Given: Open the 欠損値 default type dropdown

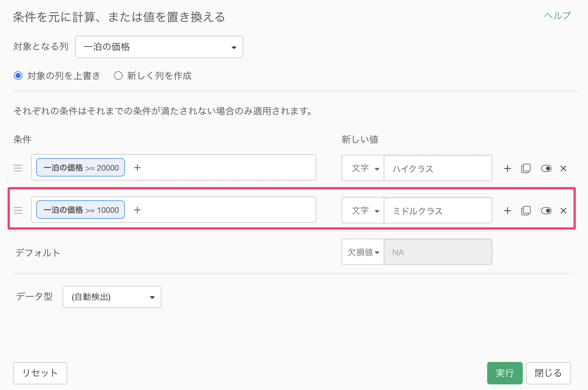Looking at the screenshot, I should 363,252.
